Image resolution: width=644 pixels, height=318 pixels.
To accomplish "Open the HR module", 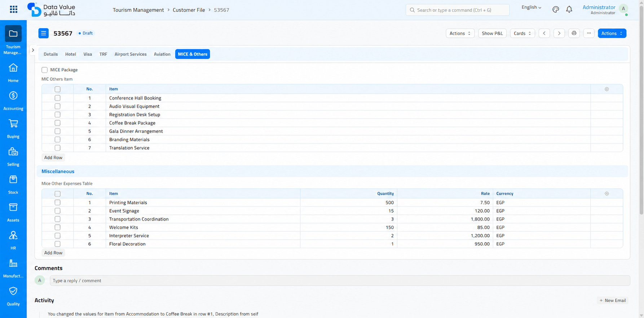I will coord(13,240).
